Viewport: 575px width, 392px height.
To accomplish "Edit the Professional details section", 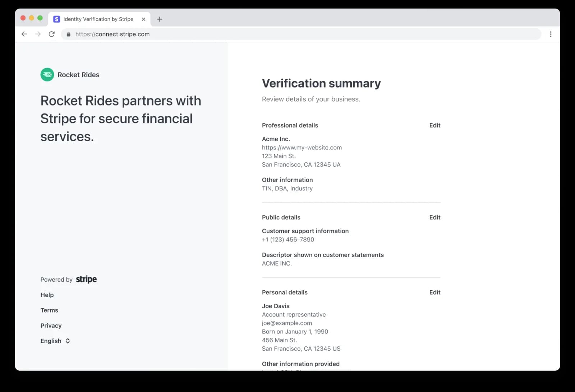I will (434, 125).
